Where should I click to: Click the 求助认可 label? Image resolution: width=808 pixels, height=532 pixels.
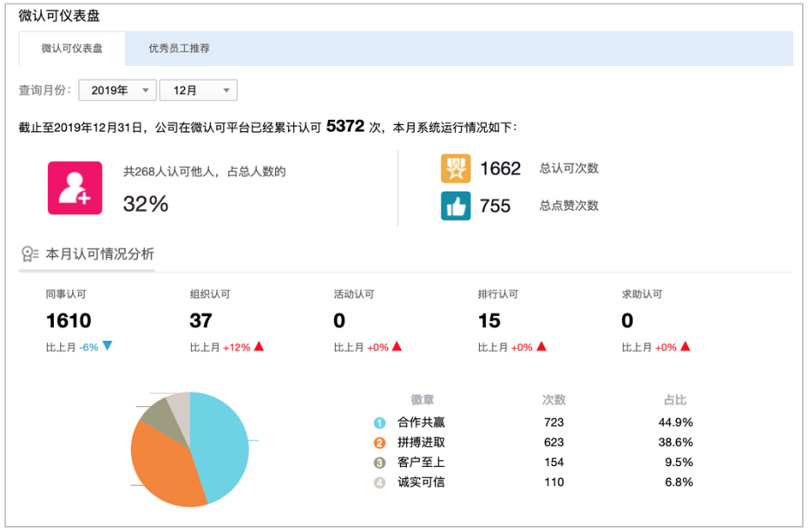coord(641,294)
